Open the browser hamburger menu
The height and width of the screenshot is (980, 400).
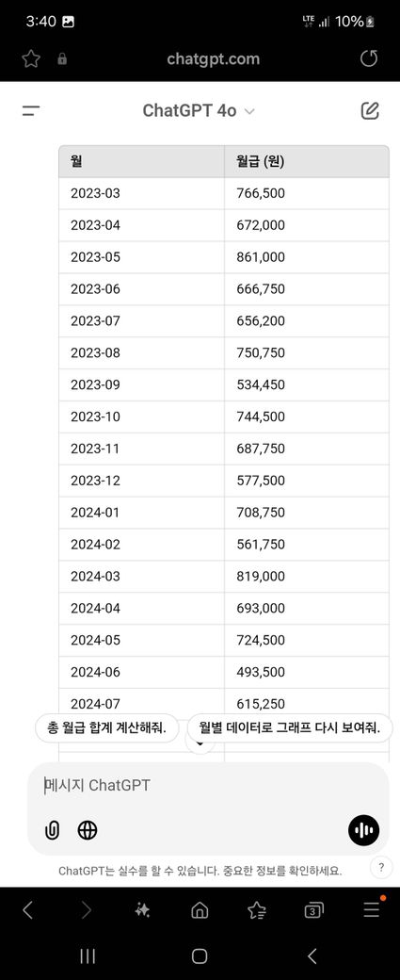click(372, 909)
